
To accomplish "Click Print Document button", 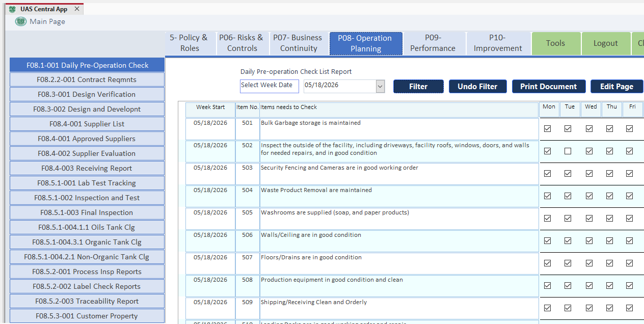I will point(549,87).
